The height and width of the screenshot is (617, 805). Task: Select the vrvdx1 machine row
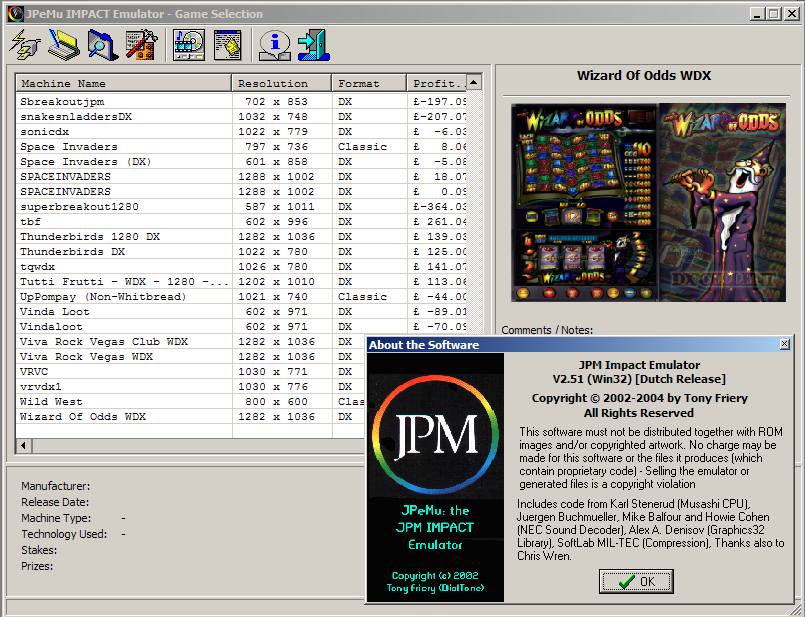coord(190,387)
